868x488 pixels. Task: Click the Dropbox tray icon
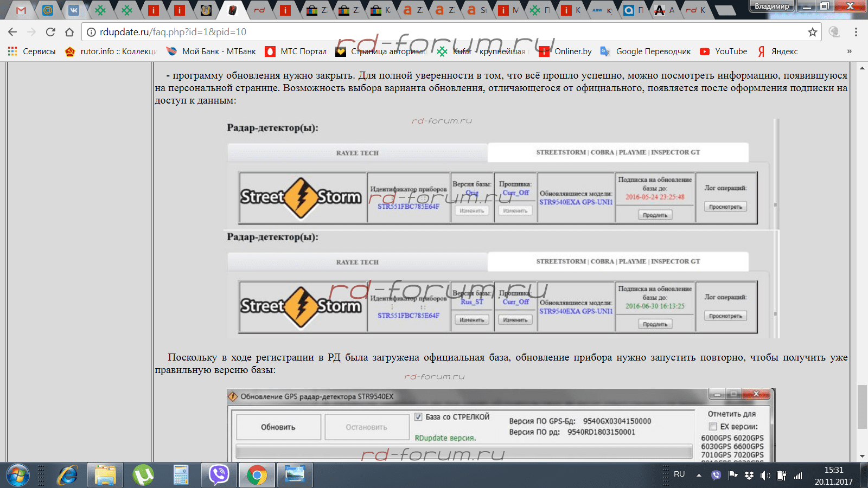point(749,476)
